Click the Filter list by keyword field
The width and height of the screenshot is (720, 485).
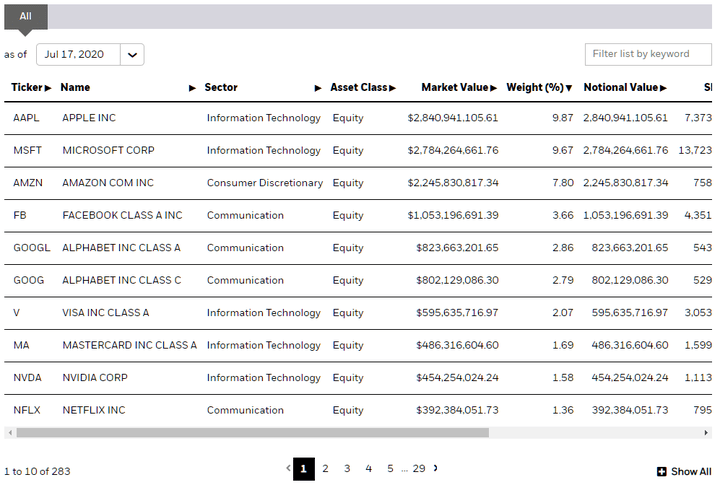tap(648, 54)
